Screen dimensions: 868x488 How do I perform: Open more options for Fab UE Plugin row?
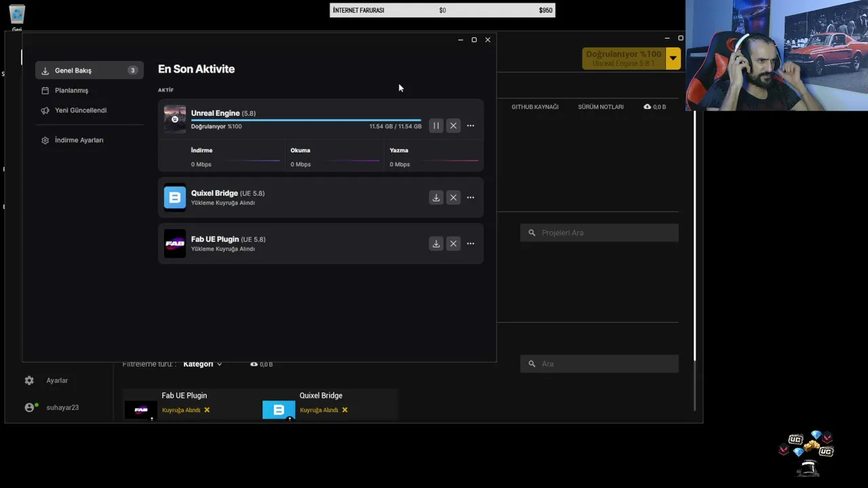pos(471,243)
